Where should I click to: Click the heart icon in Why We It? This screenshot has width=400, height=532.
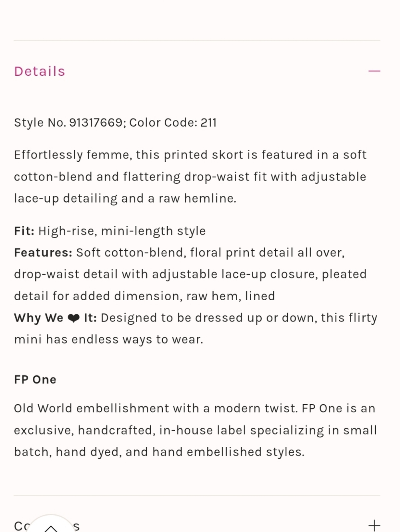point(74,318)
